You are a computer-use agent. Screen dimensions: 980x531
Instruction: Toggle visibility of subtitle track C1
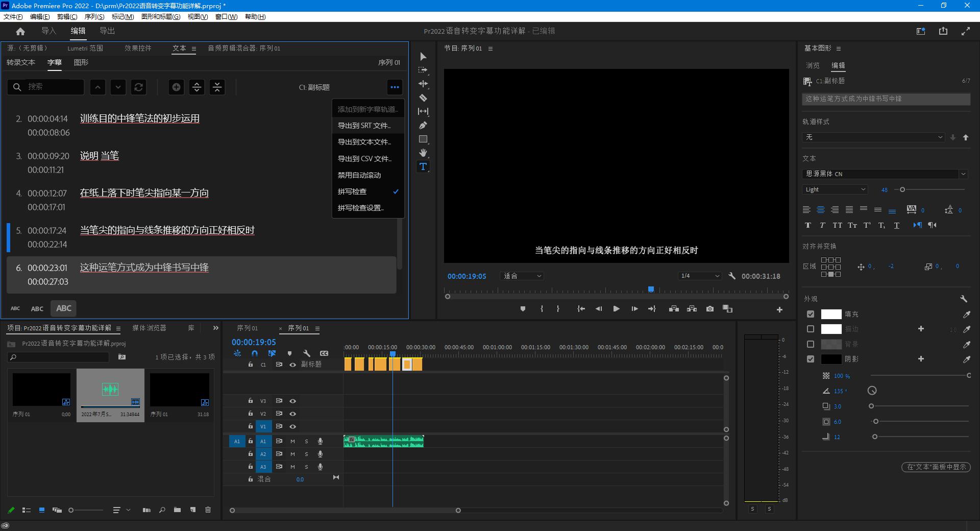pyautogui.click(x=292, y=365)
